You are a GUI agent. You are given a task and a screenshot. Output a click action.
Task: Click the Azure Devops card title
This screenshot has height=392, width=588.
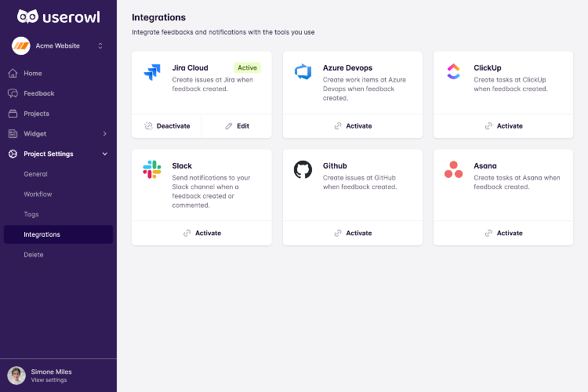(x=347, y=68)
